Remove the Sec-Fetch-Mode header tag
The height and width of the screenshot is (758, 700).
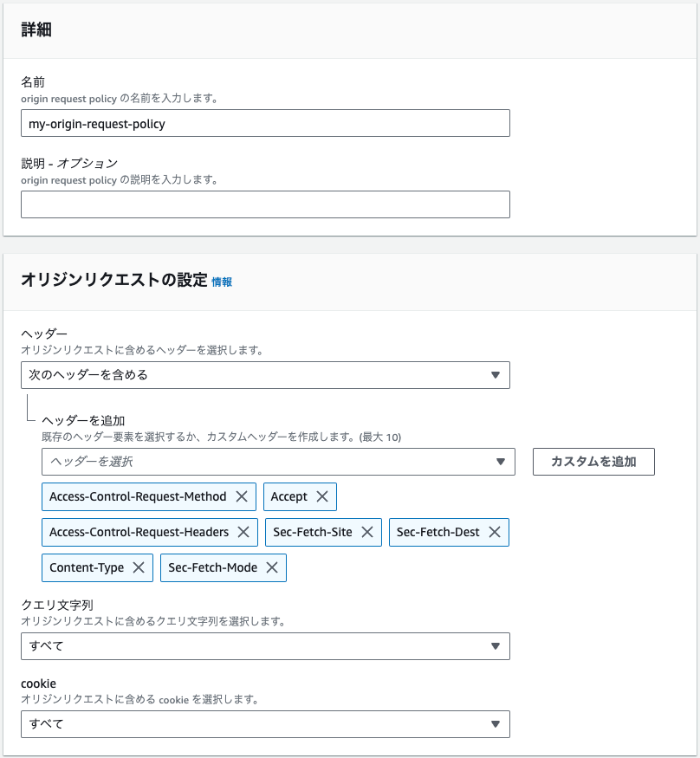click(272, 567)
